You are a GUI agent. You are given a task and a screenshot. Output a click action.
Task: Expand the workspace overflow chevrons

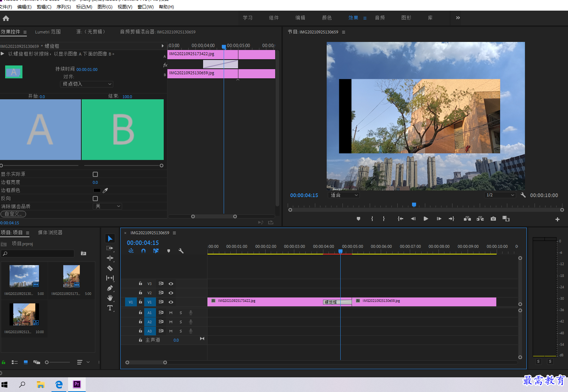click(458, 18)
